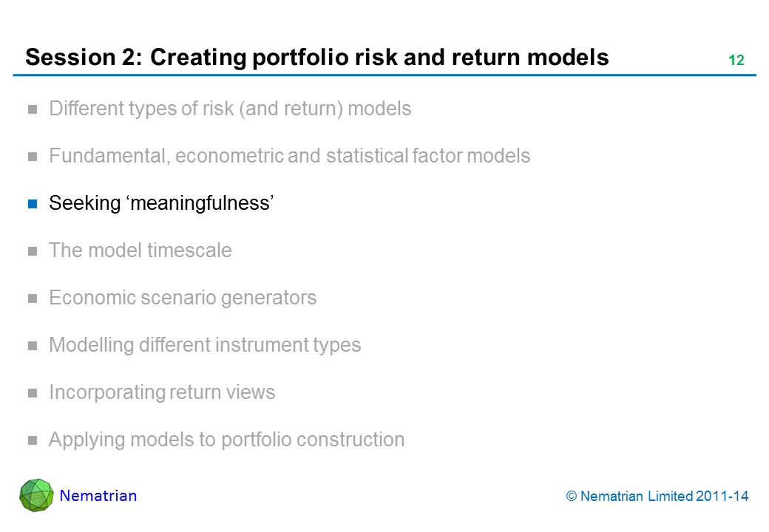This screenshot has width=769, height=532.
Task: Select the highlighted Seeking 'meaningfulness' item
Action: [162, 203]
